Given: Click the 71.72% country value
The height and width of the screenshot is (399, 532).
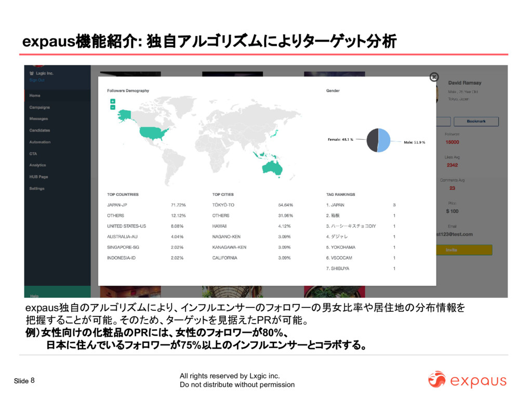Looking at the screenshot, I should [178, 205].
